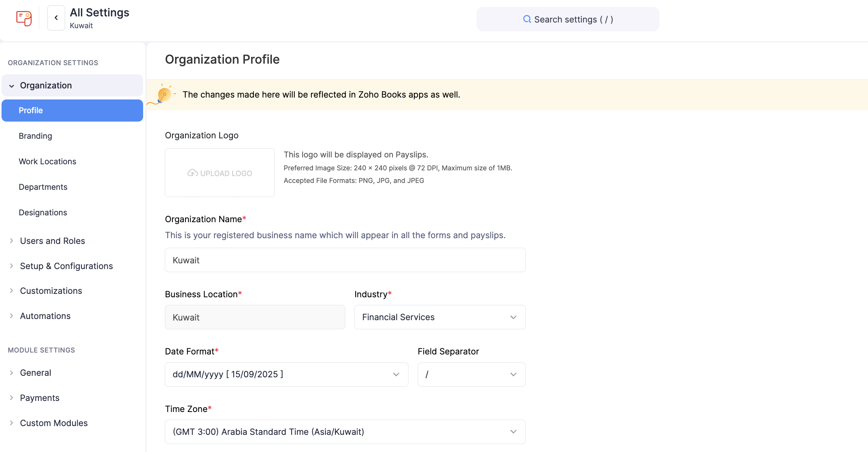This screenshot has height=452, width=868.
Task: Click the lightbulb icon in the yellow banner
Action: point(165,95)
